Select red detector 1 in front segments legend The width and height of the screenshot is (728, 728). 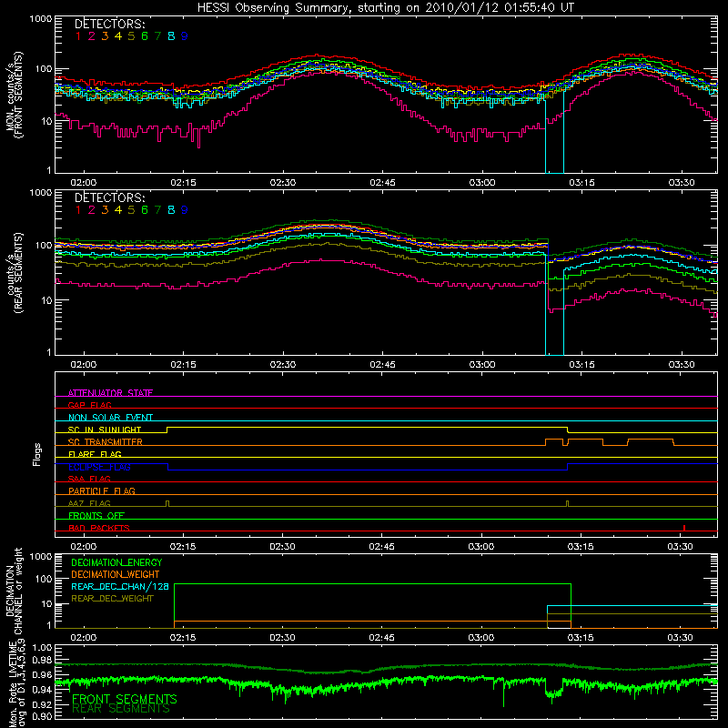click(78, 36)
